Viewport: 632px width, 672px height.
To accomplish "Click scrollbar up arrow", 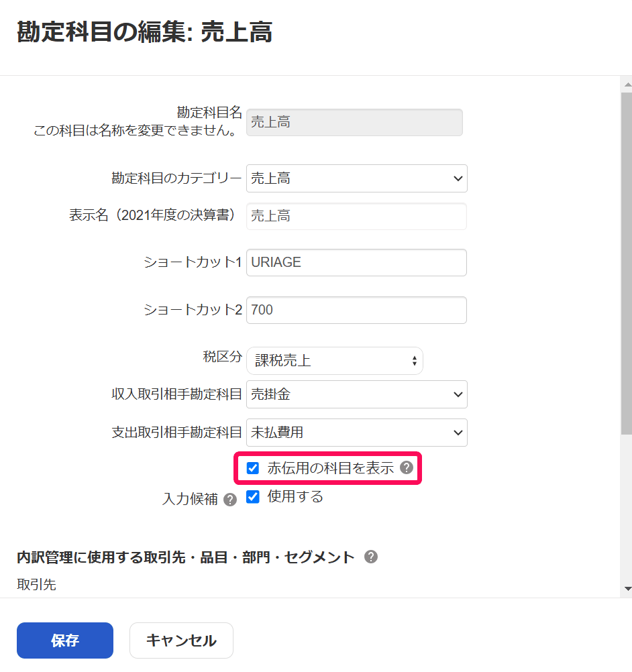I will coord(628,85).
